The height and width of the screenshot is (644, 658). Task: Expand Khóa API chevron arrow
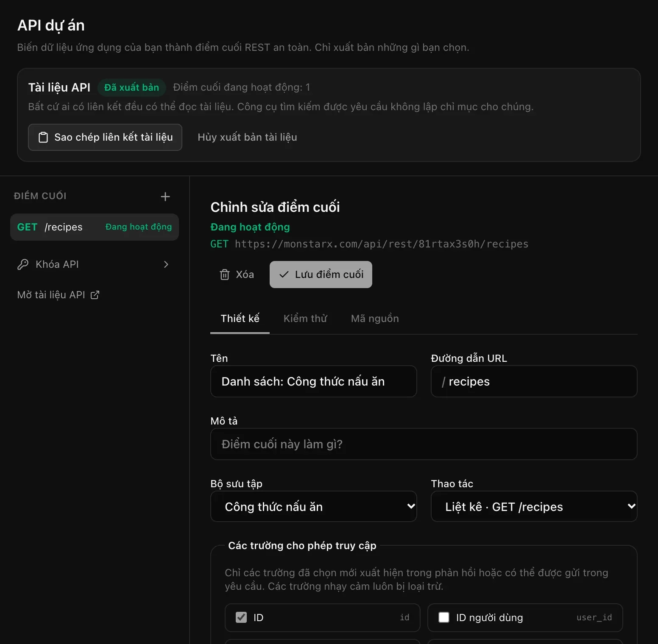[166, 264]
